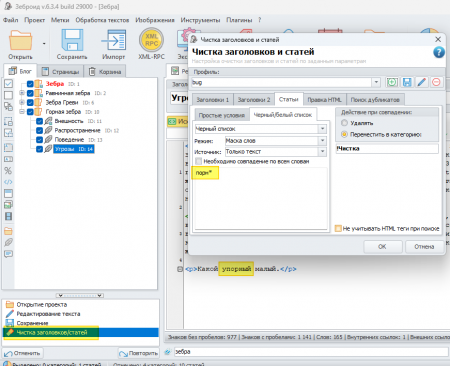The height and width of the screenshot is (366, 450).
Task: Click the Отменить undo button
Action: [x=23, y=353]
